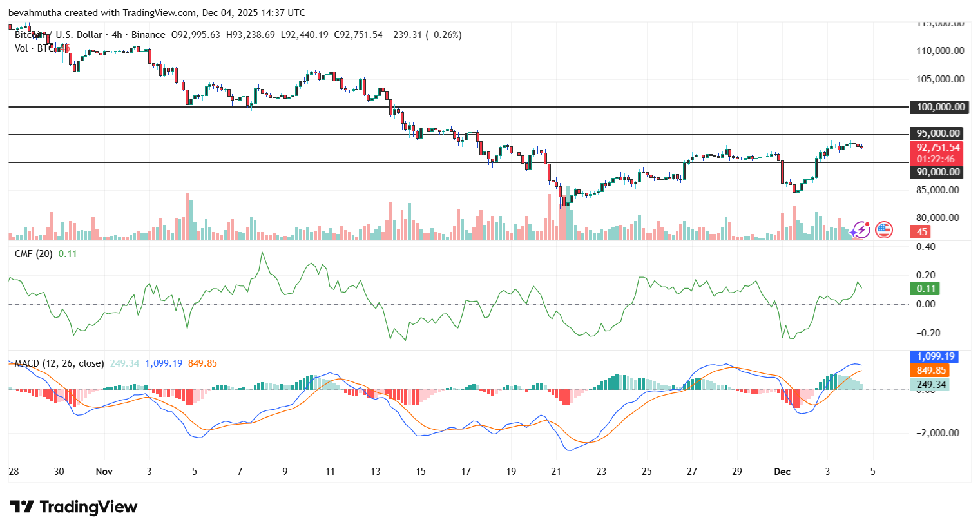Click the red 45 volume value badge

919,230
